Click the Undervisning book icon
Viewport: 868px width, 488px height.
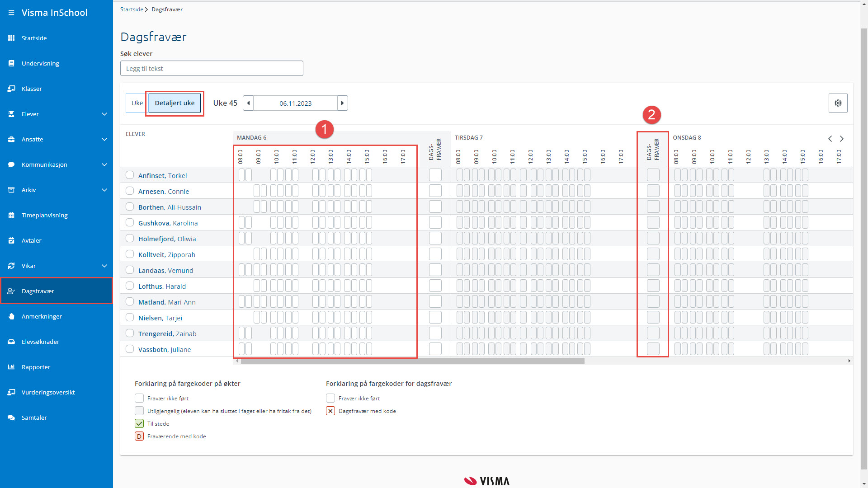click(11, 63)
